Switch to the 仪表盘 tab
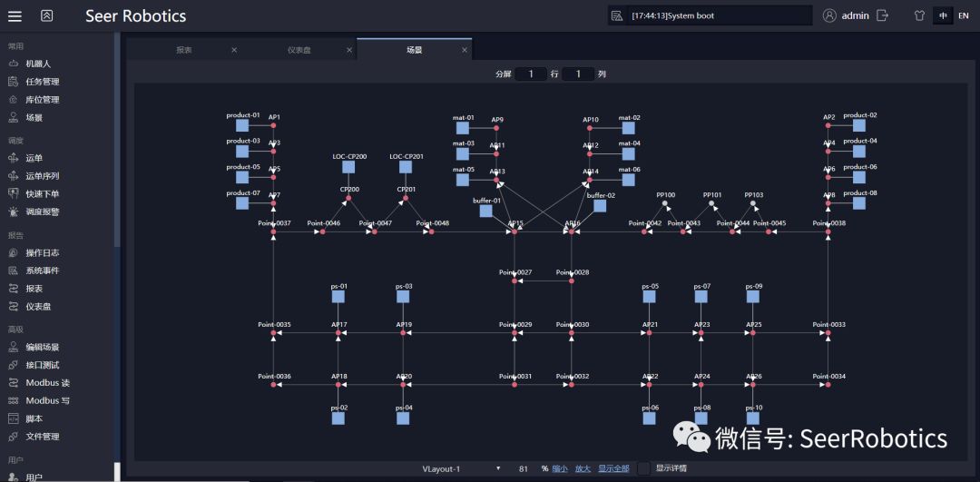Screen dimensions: 980x482 (x=299, y=50)
